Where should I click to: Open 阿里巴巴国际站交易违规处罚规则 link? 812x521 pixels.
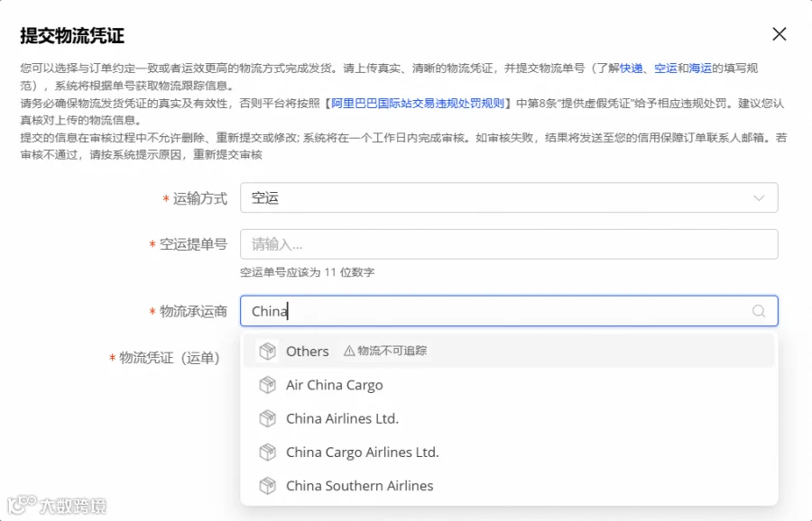coord(418,103)
